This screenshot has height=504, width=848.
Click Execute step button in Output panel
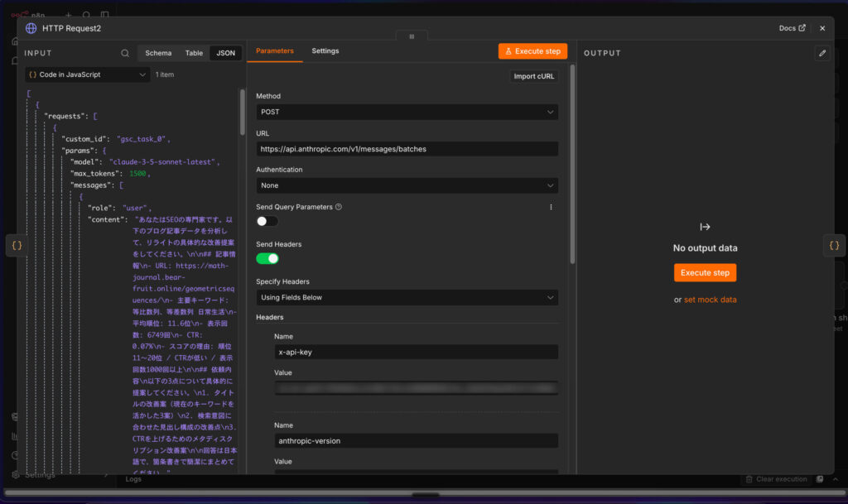point(705,273)
